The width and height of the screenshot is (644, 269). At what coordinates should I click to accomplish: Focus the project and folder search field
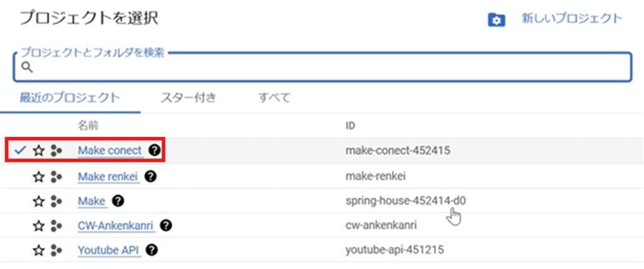pos(322,68)
